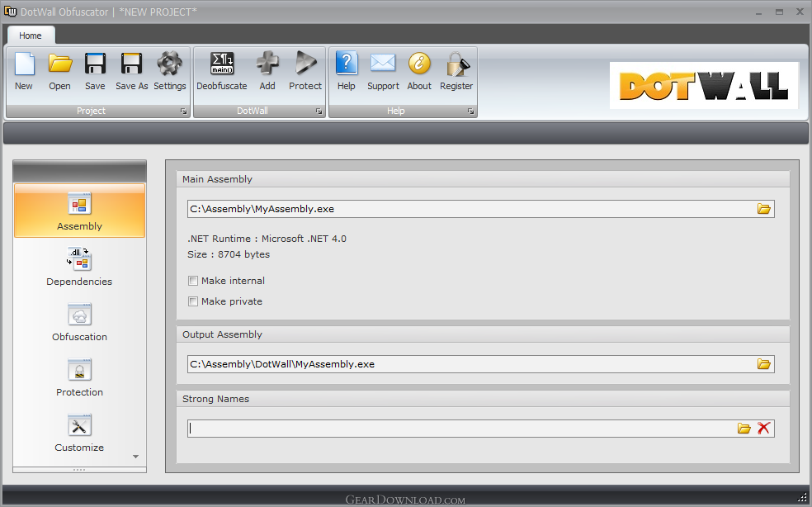Image resolution: width=812 pixels, height=507 pixels.
Task: Switch to the Home ribbon tab
Action: click(31, 36)
